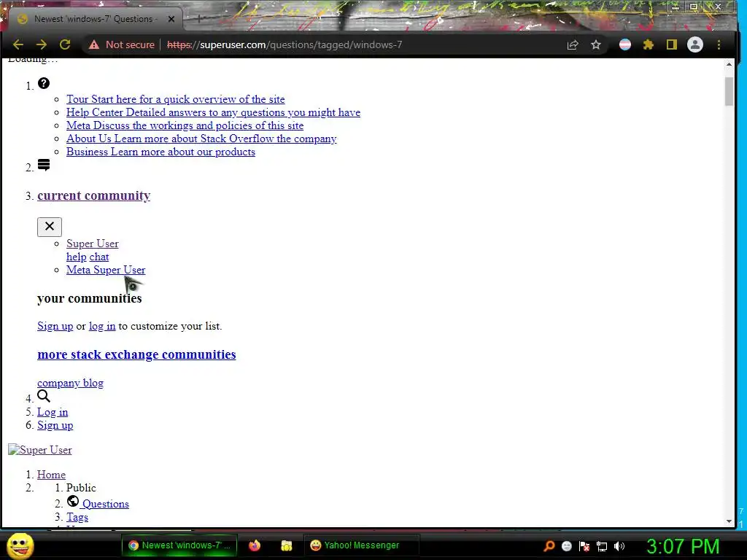Open the Chrome profile avatar
This screenshot has height=560, width=747.
click(695, 44)
